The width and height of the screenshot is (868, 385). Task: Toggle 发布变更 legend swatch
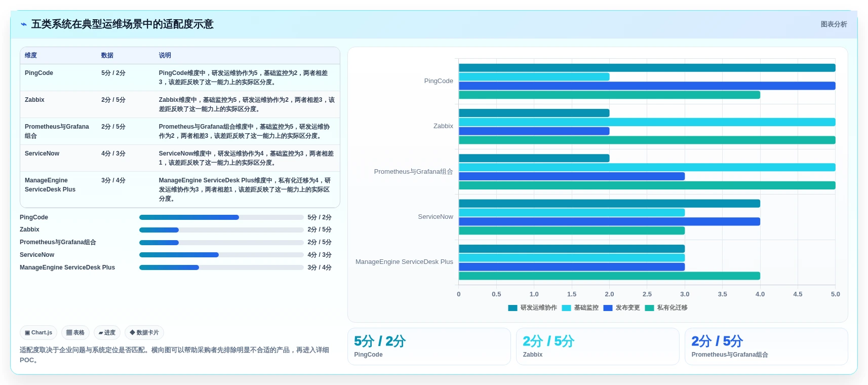608,308
